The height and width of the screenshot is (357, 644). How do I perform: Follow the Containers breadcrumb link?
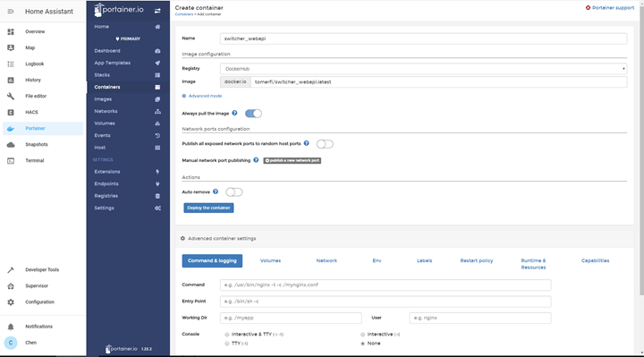[x=184, y=14]
